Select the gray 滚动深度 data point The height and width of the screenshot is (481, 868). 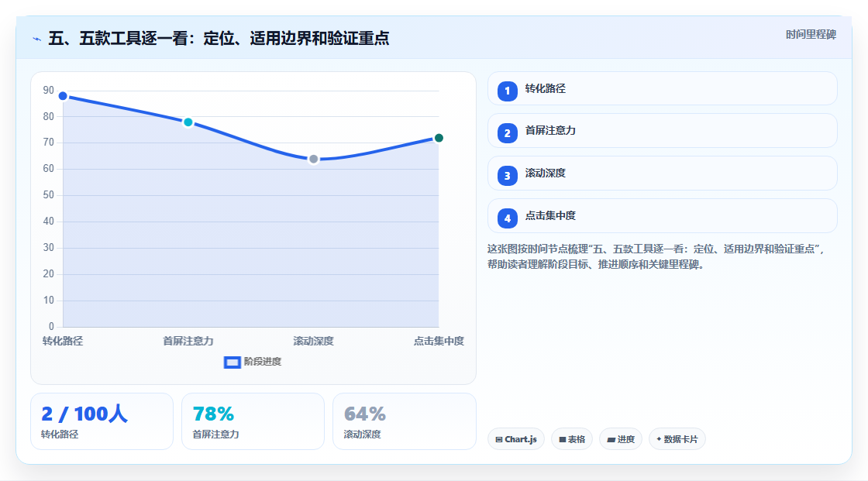pyautogui.click(x=313, y=160)
